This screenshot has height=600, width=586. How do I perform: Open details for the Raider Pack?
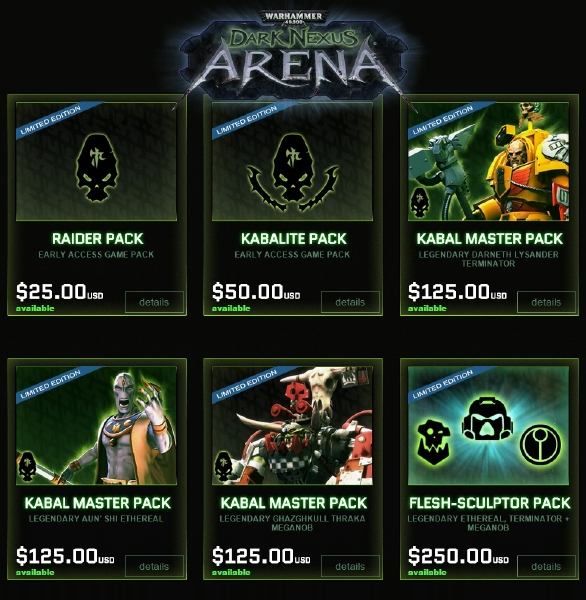pos(154,302)
